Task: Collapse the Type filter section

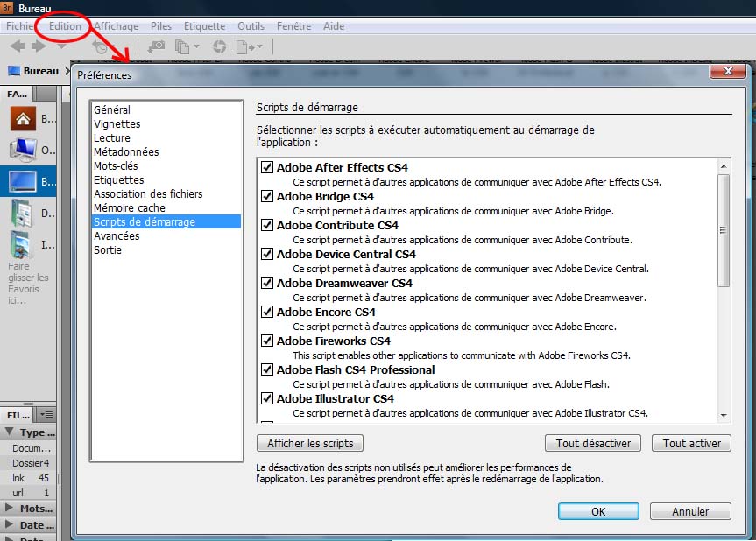Action: (x=9, y=432)
